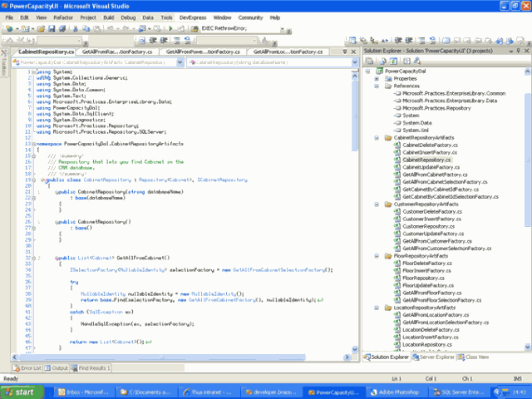532x399 pixels.
Task: Click Increase Indent in the left text editor toolbar
Action: pyautogui.click(x=164, y=41)
